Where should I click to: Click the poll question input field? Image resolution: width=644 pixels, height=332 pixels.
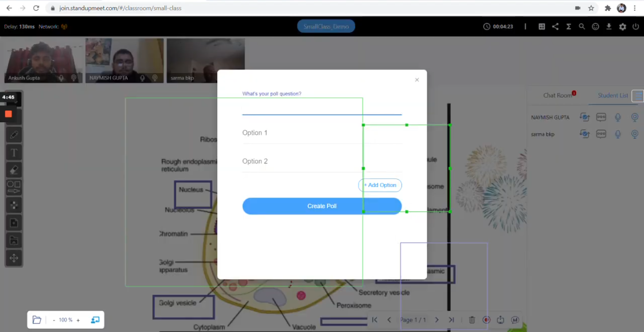(322, 108)
